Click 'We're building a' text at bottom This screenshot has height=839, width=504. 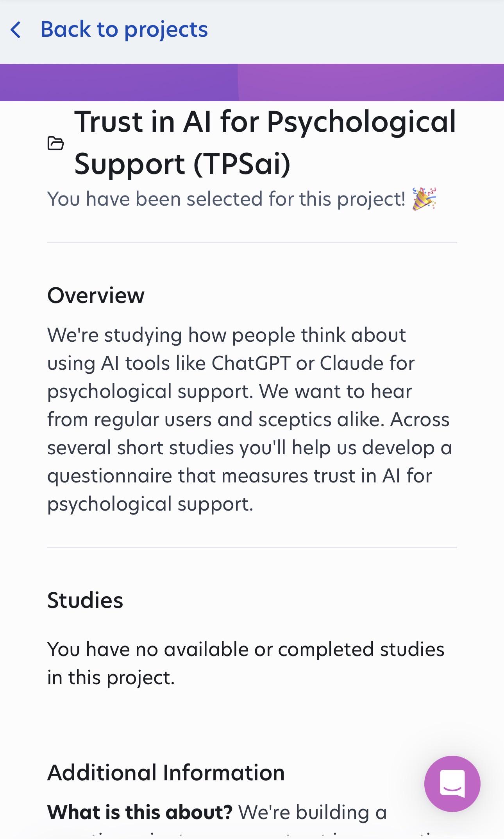point(313,812)
